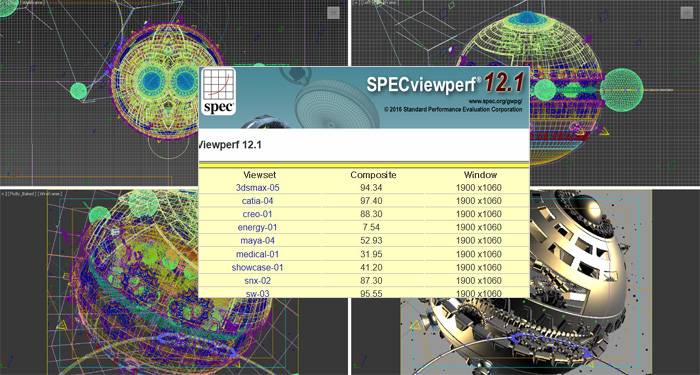The width and height of the screenshot is (700, 375).
Task: Select the green wireframe sphere in the top-right viewport
Action: (x=621, y=90)
